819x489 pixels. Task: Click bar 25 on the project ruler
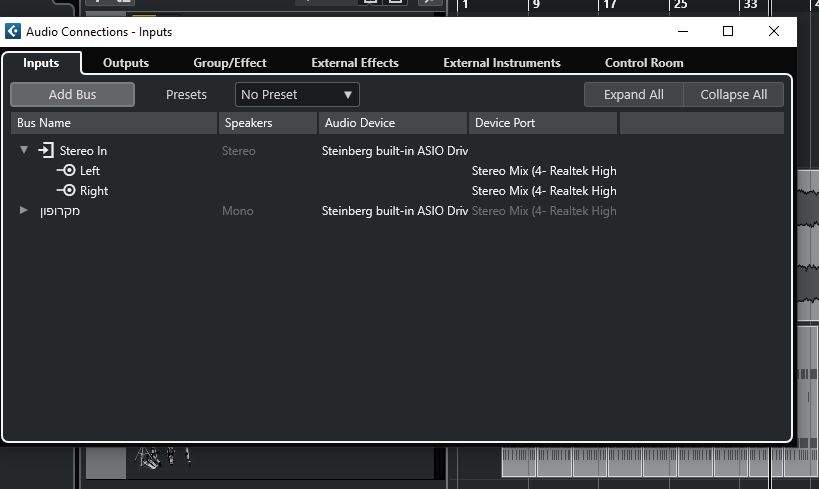(680, 5)
